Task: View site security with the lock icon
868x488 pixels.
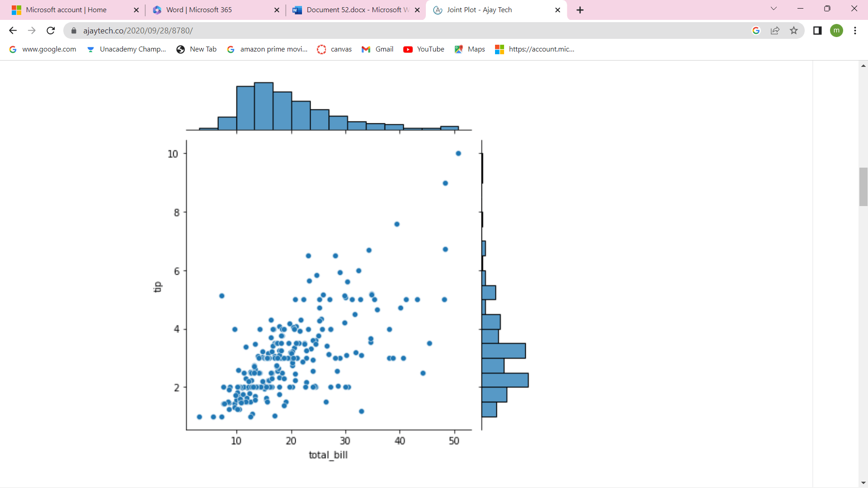Action: coord(74,30)
